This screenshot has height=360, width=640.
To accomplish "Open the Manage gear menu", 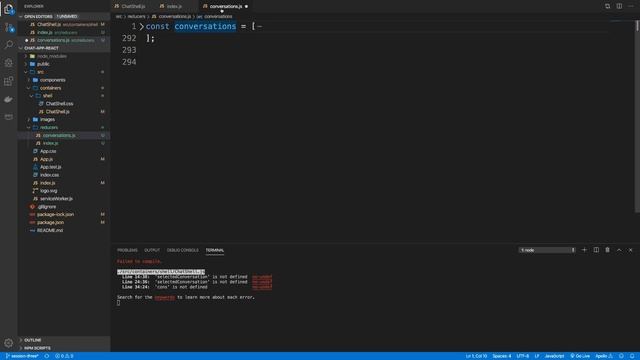I will pyautogui.click(x=9, y=343).
